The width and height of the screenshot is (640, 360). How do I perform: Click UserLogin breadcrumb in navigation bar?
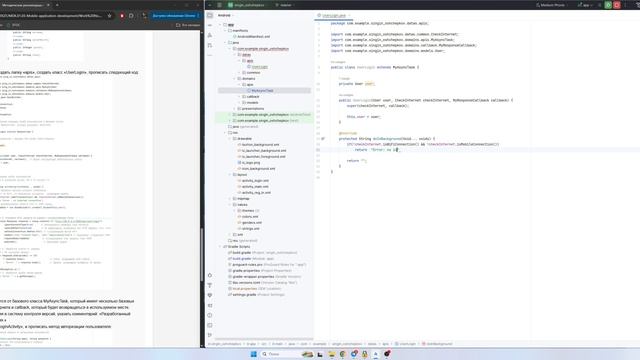coord(405,344)
